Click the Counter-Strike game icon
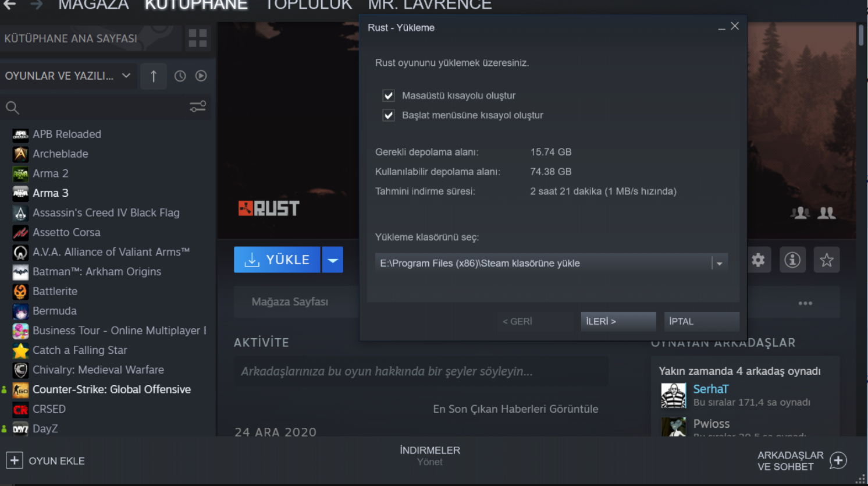This screenshot has height=486, width=868. pos(20,390)
